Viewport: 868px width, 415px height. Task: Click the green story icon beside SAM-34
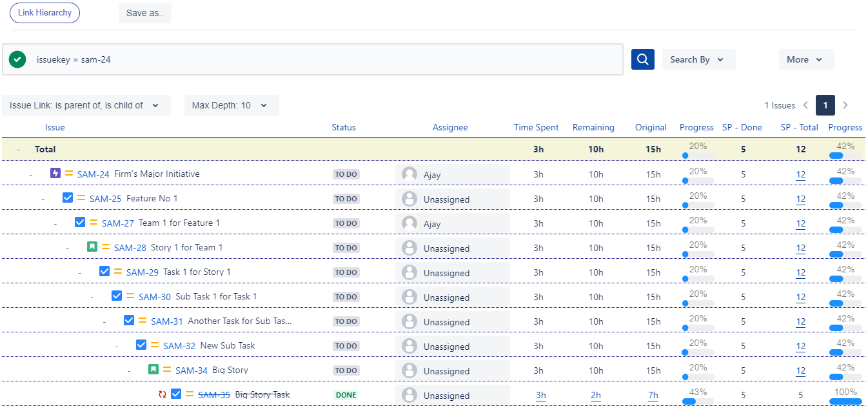click(153, 370)
